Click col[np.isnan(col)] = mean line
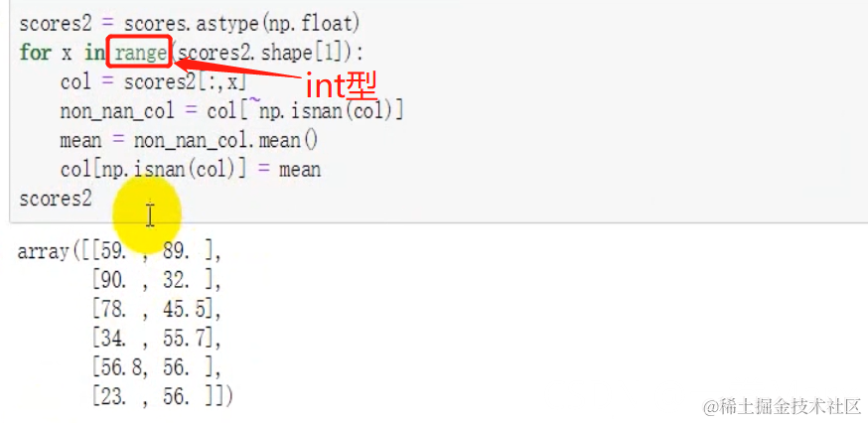Viewport: 868px width, 423px height. coord(191,170)
